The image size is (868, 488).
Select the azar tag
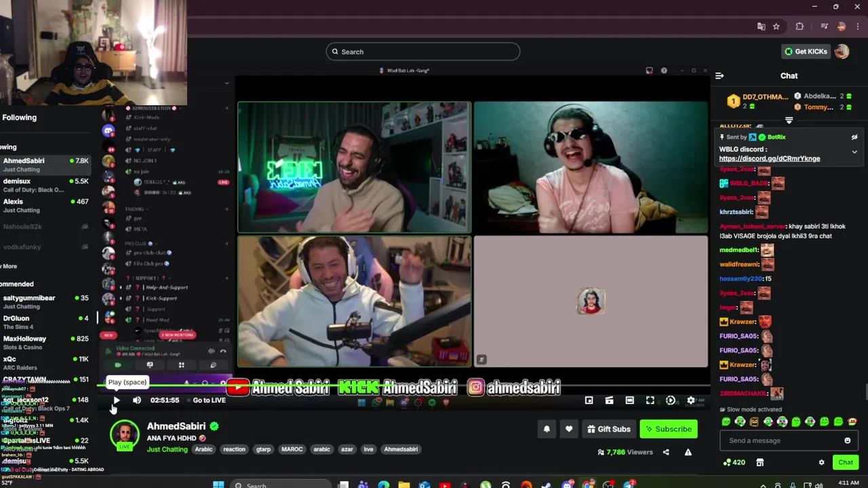(347, 449)
